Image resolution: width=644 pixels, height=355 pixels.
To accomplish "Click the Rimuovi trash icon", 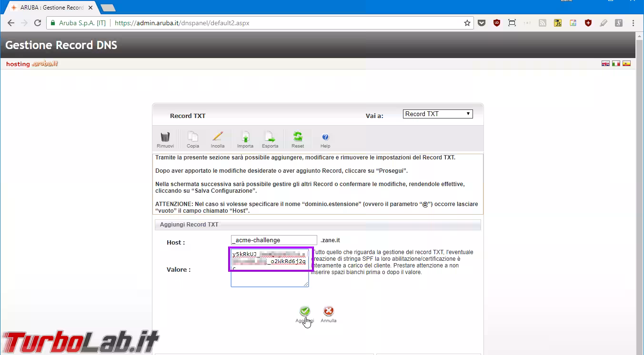I will 165,138.
